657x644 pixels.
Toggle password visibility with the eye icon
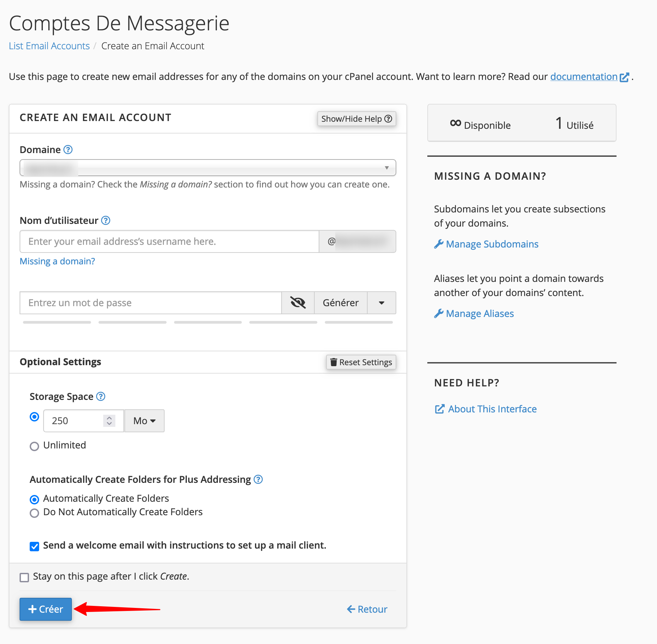point(298,303)
